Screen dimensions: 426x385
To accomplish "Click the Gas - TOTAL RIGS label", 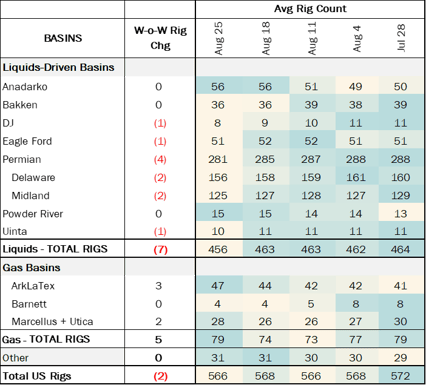I will coord(46,339).
